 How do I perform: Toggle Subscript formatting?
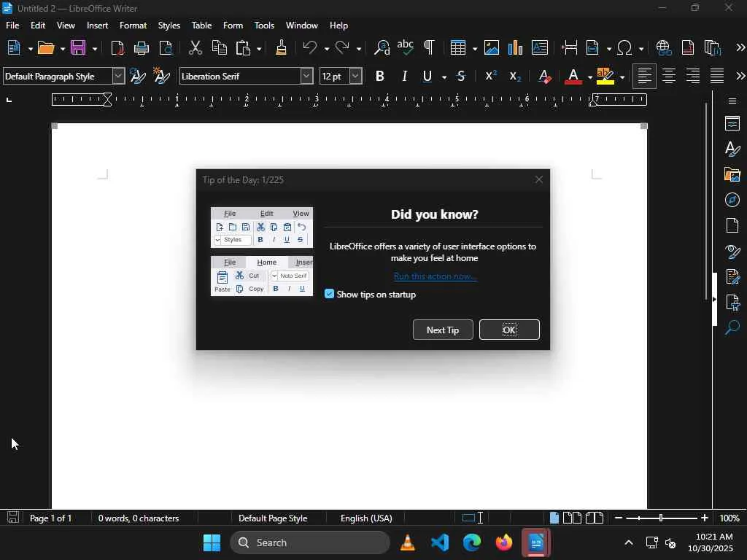click(515, 76)
